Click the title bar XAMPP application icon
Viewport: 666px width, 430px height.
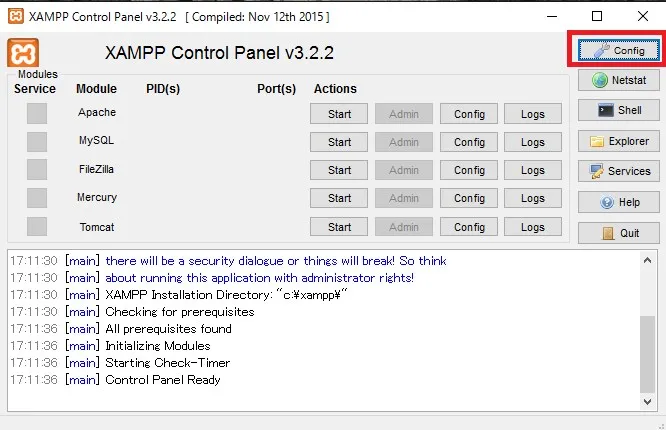pyautogui.click(x=15, y=16)
